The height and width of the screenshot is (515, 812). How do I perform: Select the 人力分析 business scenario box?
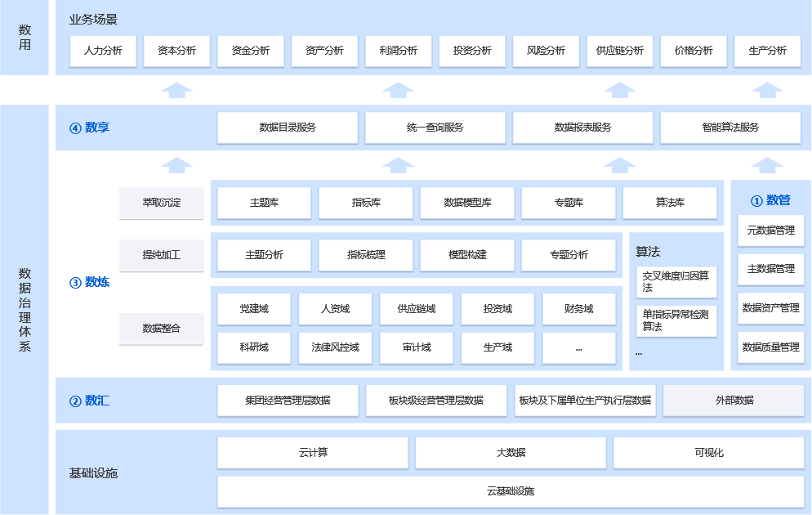(x=103, y=51)
